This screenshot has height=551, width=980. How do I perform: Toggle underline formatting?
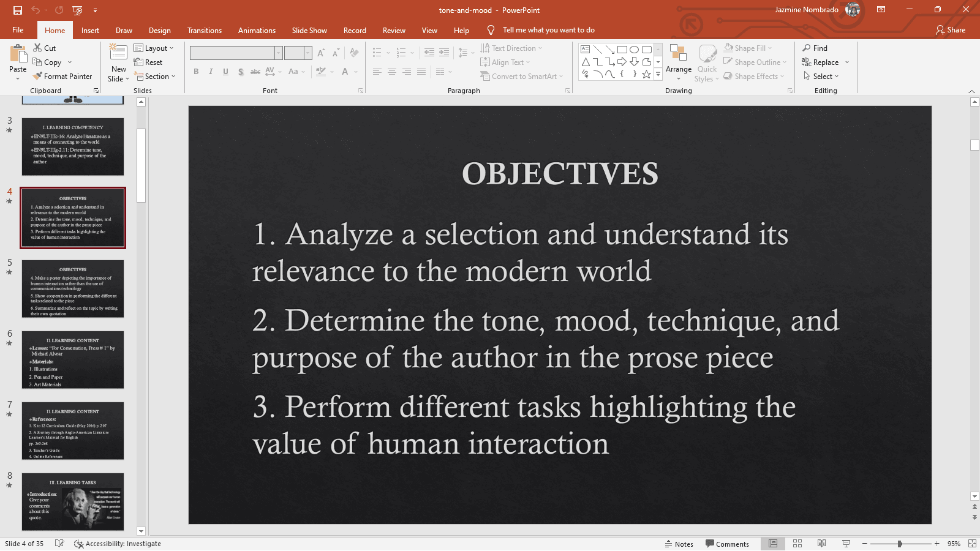click(225, 72)
